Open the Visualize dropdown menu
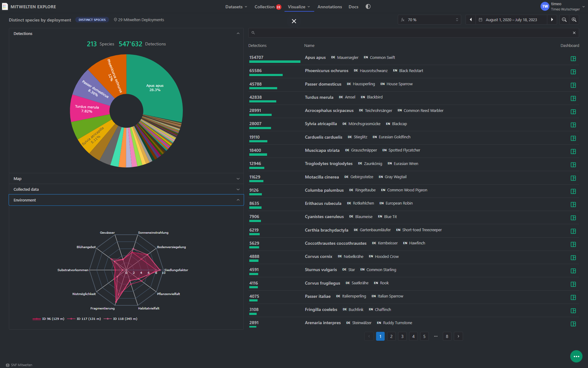Screen dimensions: 588x368 (x=299, y=7)
